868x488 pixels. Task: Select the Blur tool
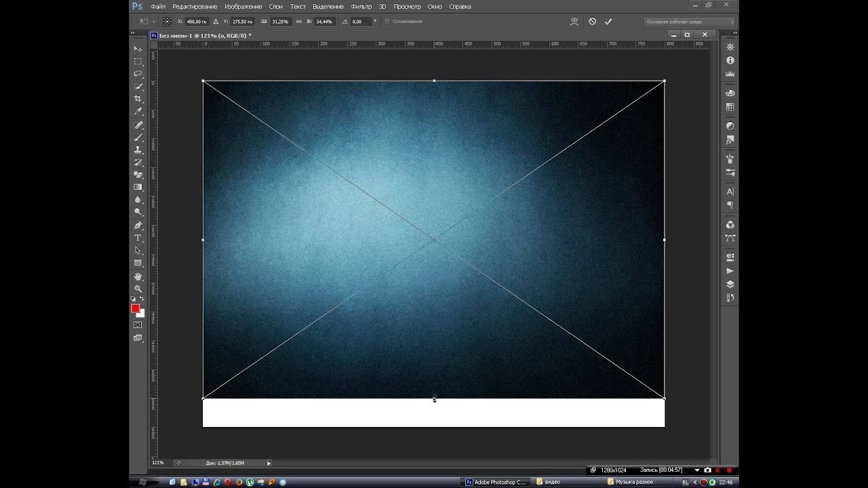click(138, 199)
